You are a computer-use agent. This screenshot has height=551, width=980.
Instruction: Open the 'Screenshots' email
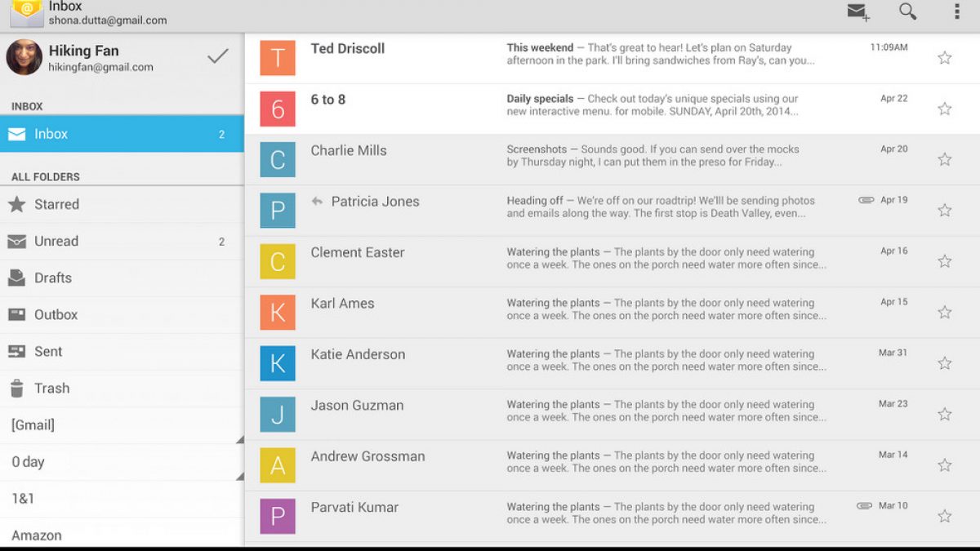(612, 159)
